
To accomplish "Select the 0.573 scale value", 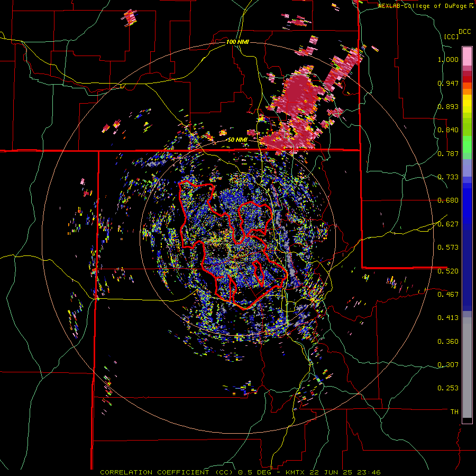I will point(448,248).
